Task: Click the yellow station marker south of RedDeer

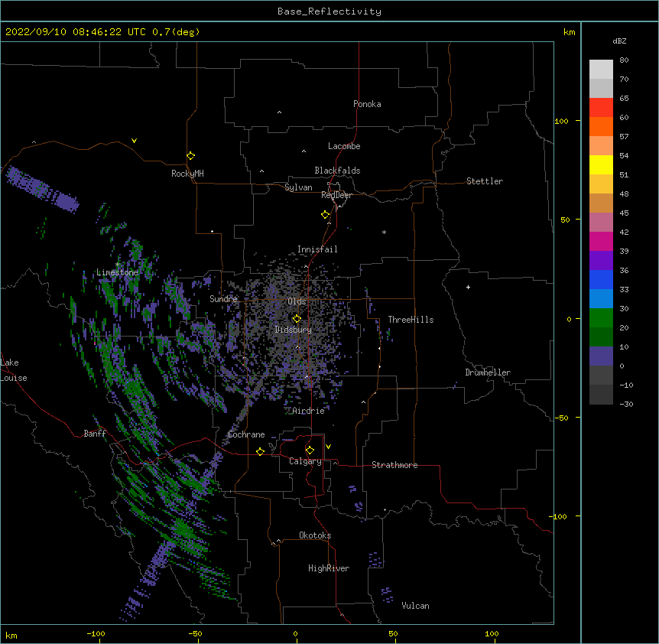Action: click(325, 215)
